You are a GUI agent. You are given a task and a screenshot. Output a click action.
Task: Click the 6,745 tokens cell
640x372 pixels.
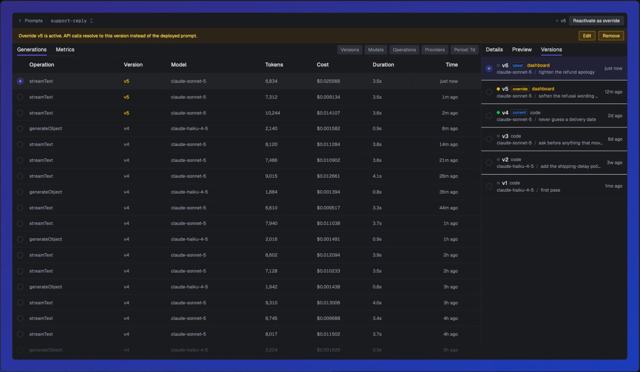point(271,319)
